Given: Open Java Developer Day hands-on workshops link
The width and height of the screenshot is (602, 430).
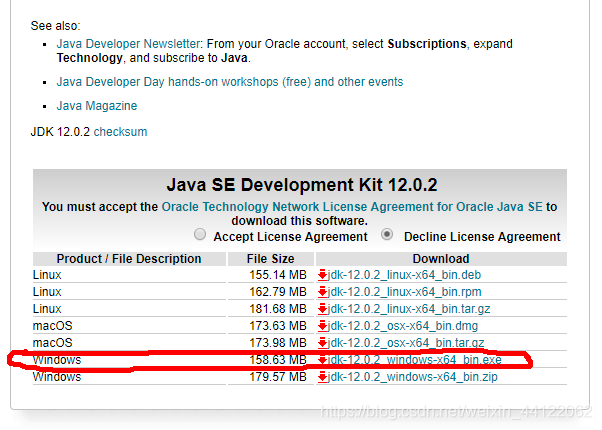Looking at the screenshot, I should coord(230,82).
